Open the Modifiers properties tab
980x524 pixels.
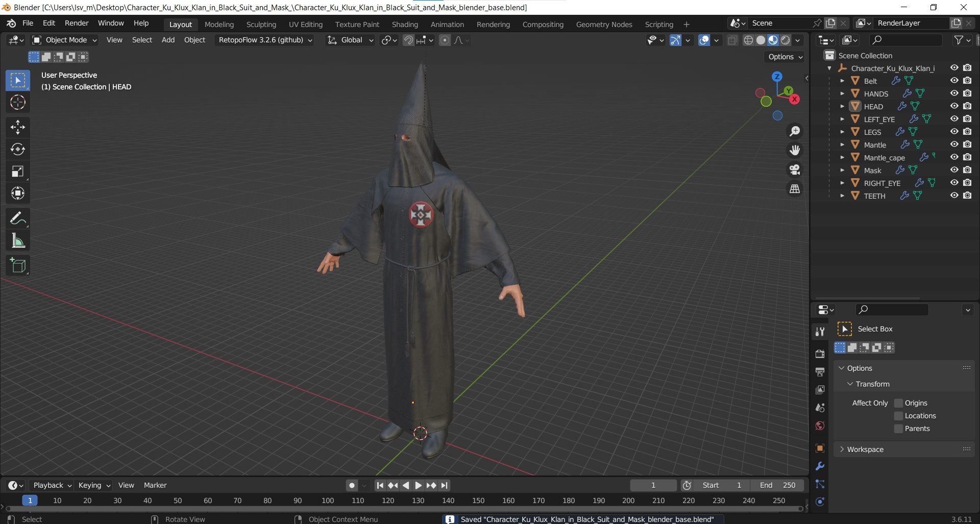[820, 466]
